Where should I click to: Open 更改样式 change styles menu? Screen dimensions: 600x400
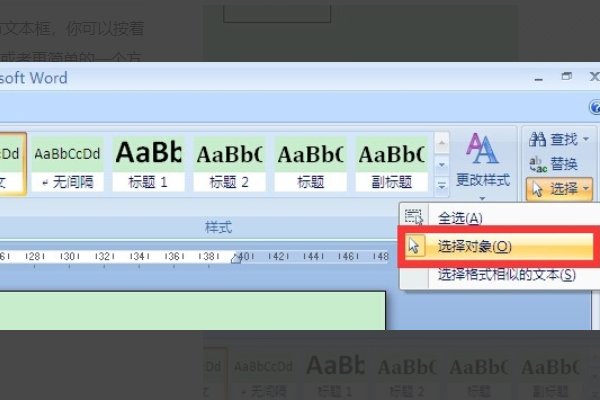pos(483,167)
